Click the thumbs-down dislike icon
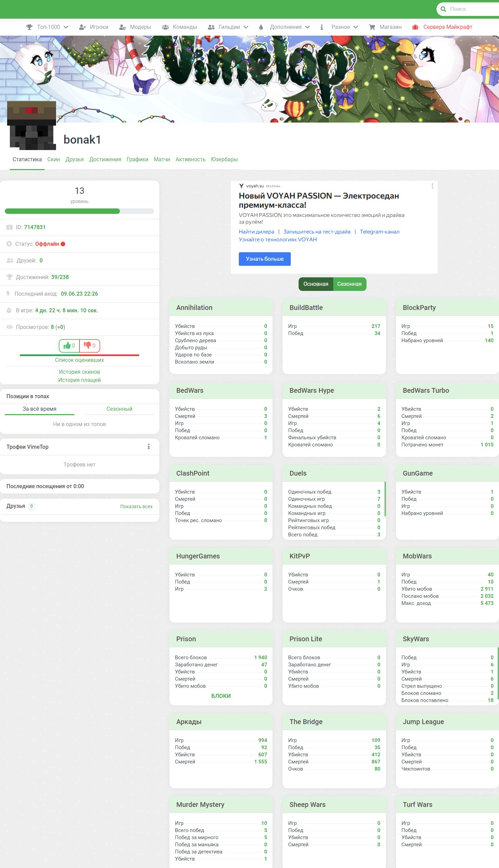Screen dimensions: 499x868 87,346
